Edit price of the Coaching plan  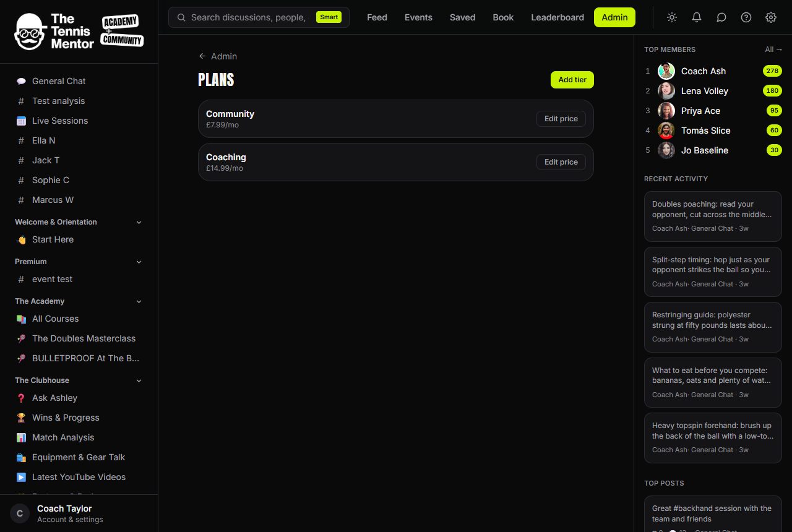pos(561,162)
